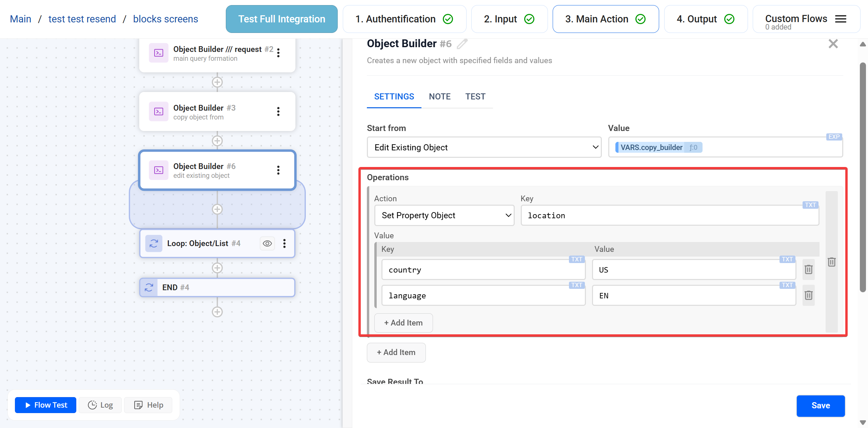868x428 pixels.
Task: Click the blue Save button
Action: click(820, 406)
